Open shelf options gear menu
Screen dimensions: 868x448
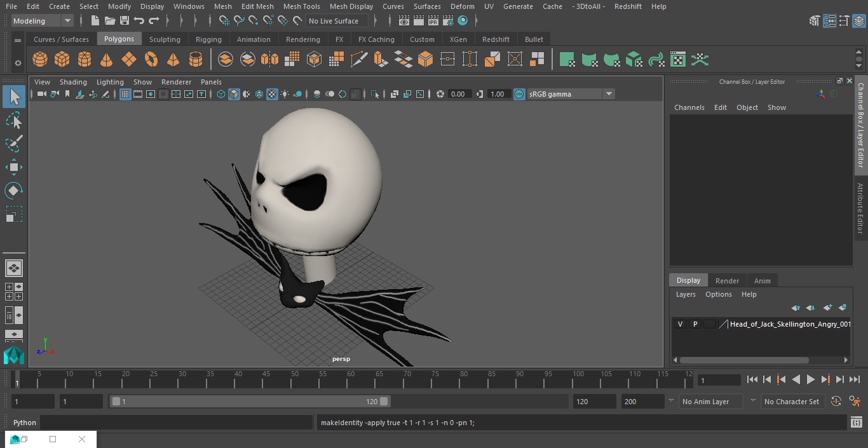pyautogui.click(x=17, y=63)
